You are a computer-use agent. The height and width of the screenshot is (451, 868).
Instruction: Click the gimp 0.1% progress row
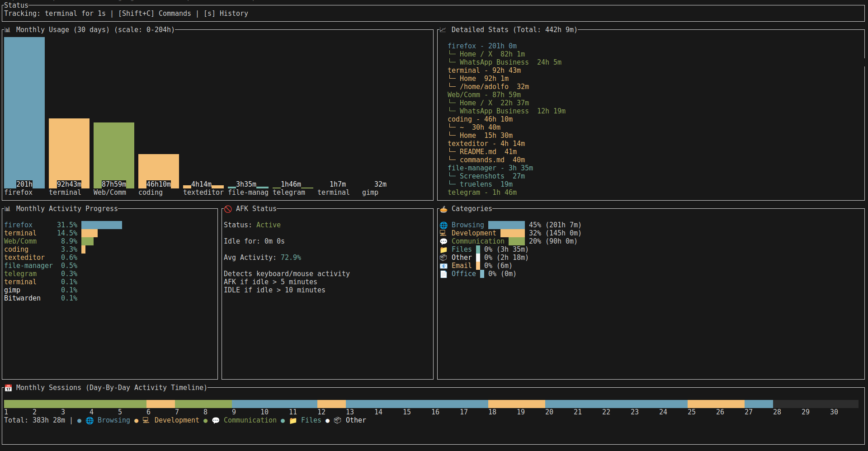[x=41, y=290]
